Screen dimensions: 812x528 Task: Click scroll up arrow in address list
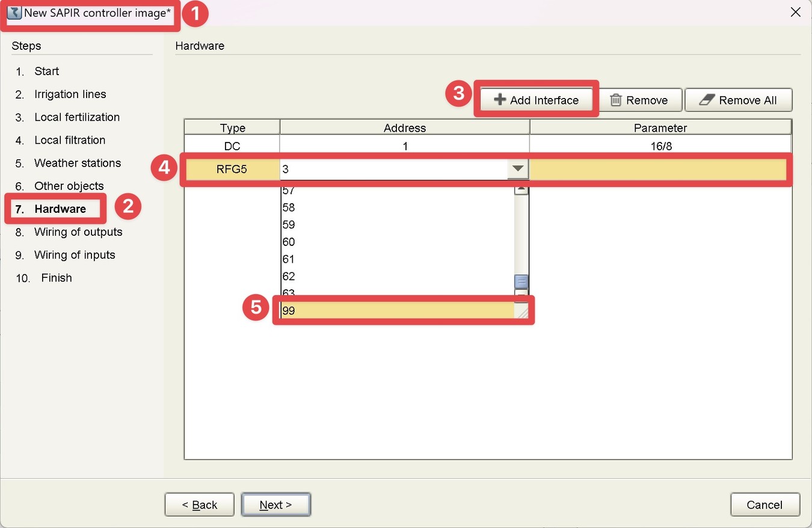point(521,190)
